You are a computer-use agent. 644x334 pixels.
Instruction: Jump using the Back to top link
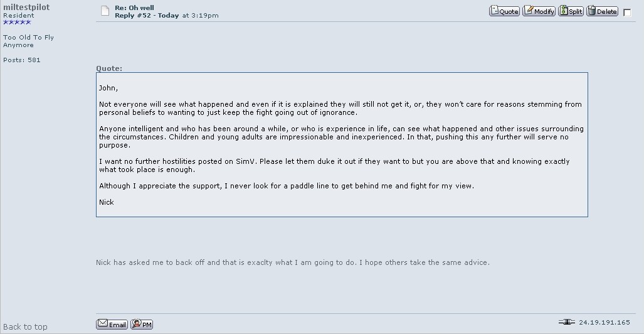25,326
